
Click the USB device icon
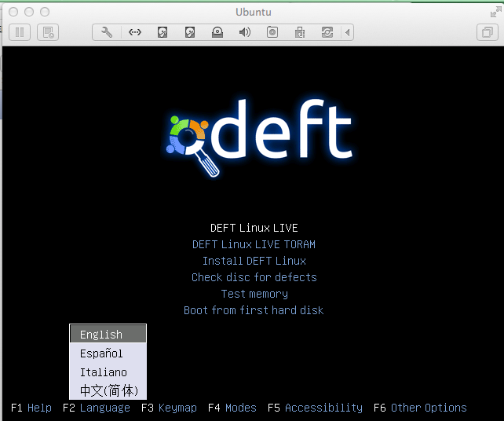(x=300, y=32)
